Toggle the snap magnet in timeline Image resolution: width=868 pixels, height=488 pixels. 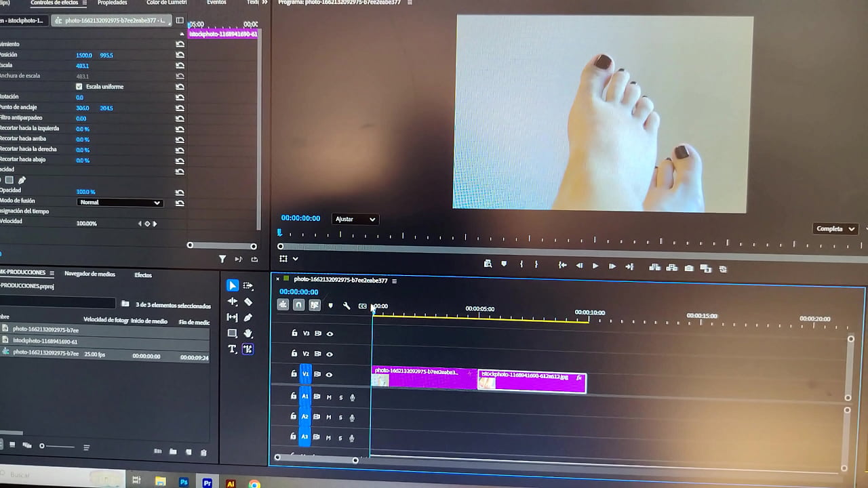click(298, 305)
